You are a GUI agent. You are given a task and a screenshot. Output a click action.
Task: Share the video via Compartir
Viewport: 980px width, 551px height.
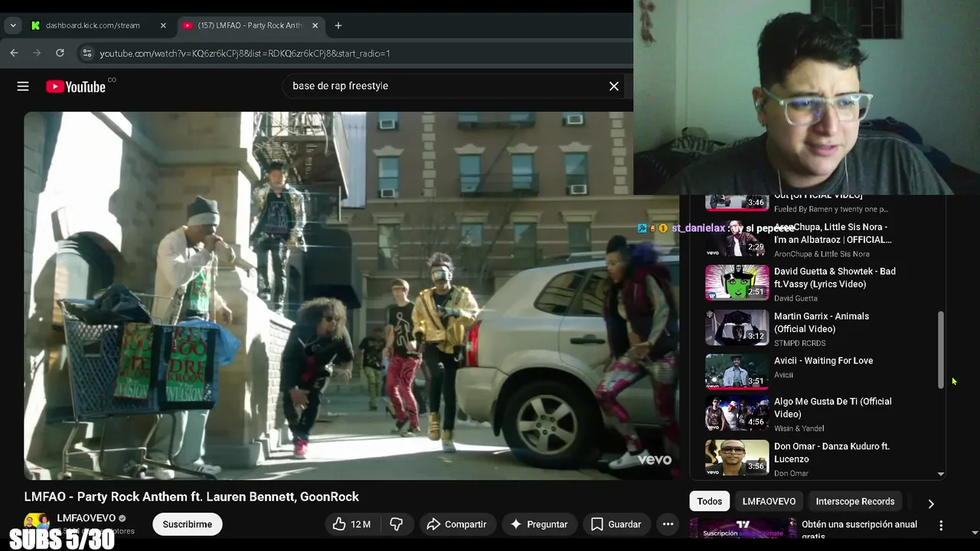click(456, 524)
